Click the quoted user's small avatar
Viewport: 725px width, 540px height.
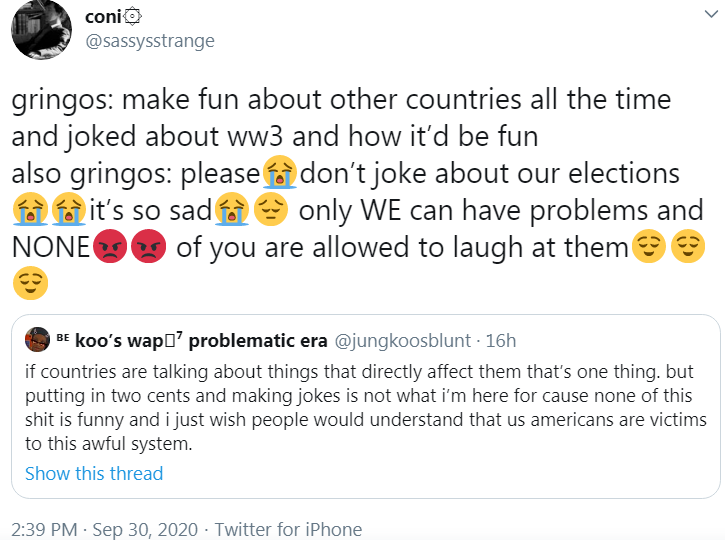(x=37, y=339)
